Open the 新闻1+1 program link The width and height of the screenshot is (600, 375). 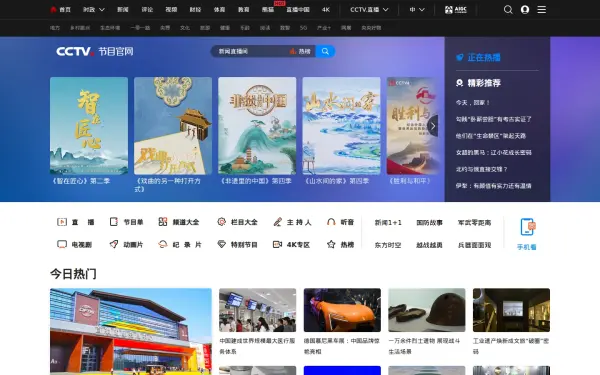(x=388, y=222)
